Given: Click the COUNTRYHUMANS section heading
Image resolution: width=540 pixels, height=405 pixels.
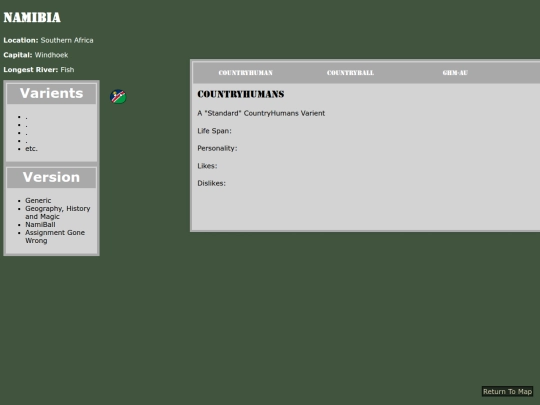Looking at the screenshot, I should coord(241,94).
